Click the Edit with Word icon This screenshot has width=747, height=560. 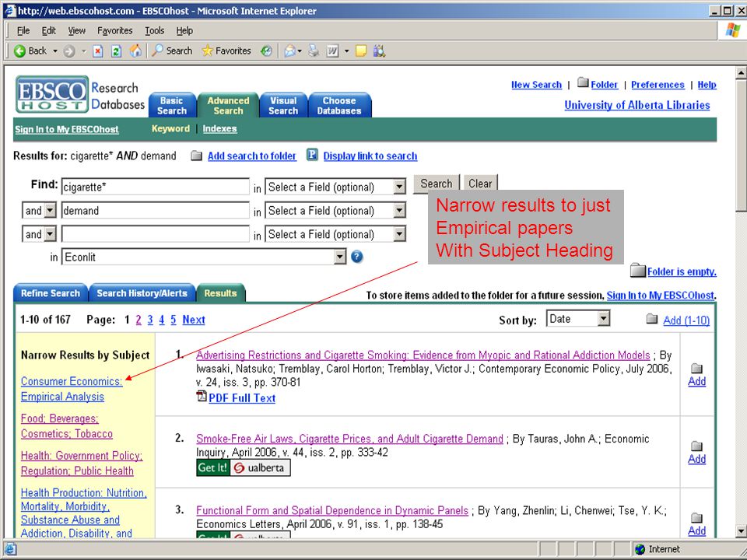tap(332, 51)
